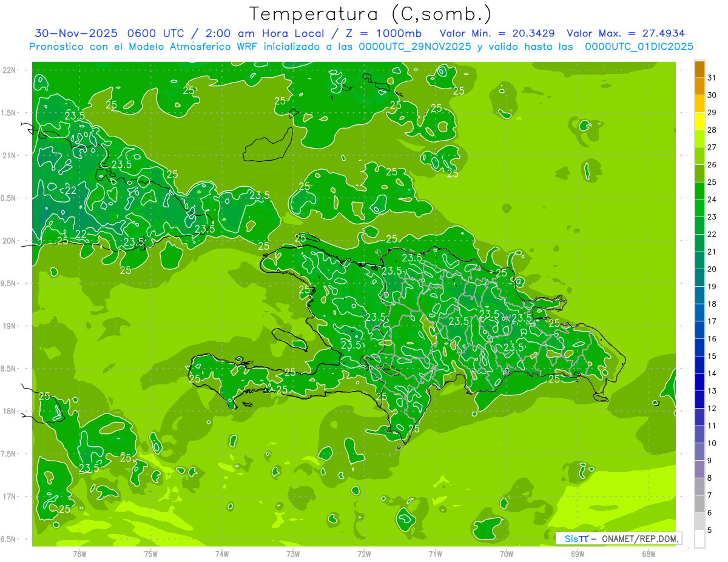Click the 69W longitude axis label
This screenshot has height=562, width=728.
[x=578, y=554]
